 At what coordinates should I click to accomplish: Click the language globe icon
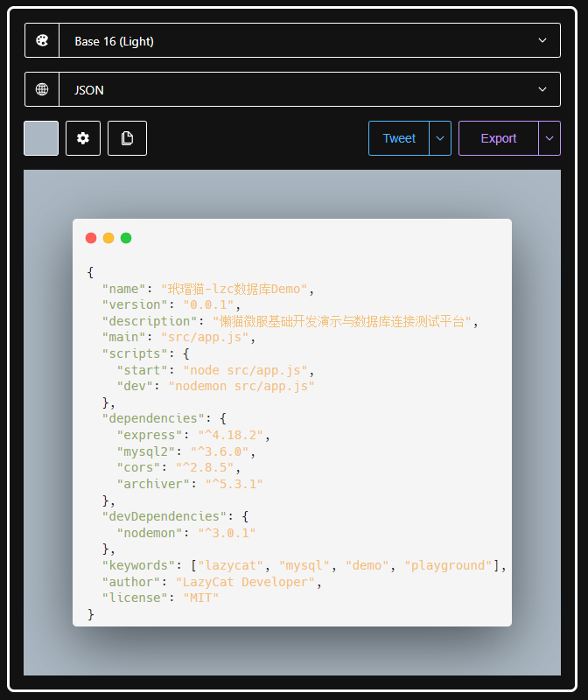(x=42, y=89)
